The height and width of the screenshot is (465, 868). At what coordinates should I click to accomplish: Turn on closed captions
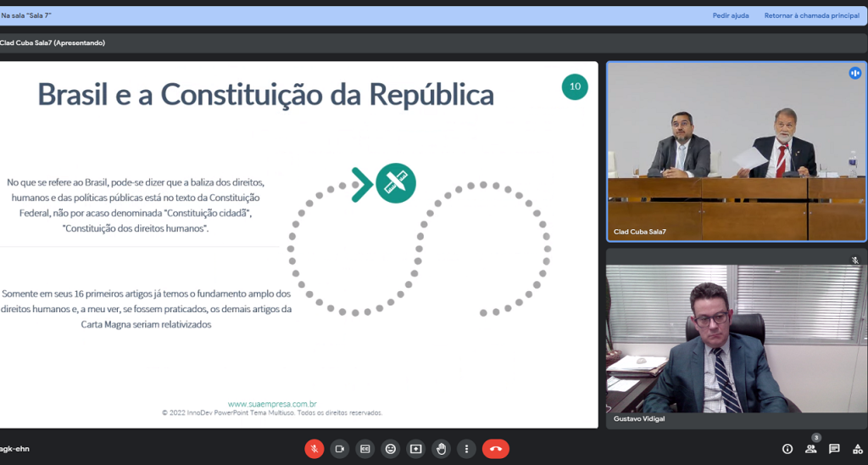coord(365,448)
